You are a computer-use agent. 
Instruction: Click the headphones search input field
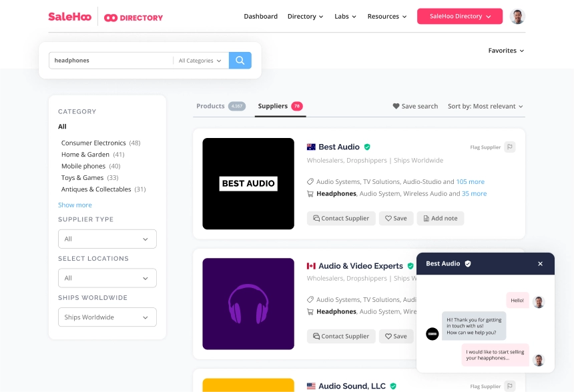(x=111, y=61)
